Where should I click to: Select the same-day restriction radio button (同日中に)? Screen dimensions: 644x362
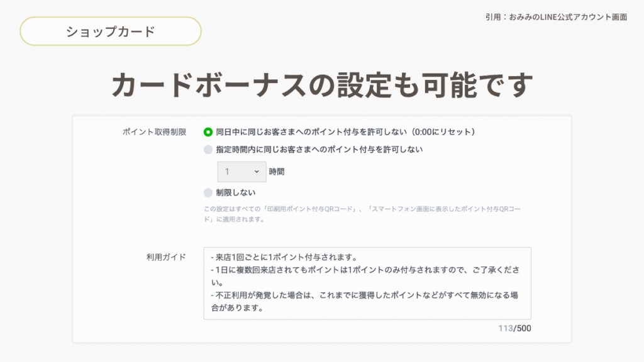click(208, 132)
